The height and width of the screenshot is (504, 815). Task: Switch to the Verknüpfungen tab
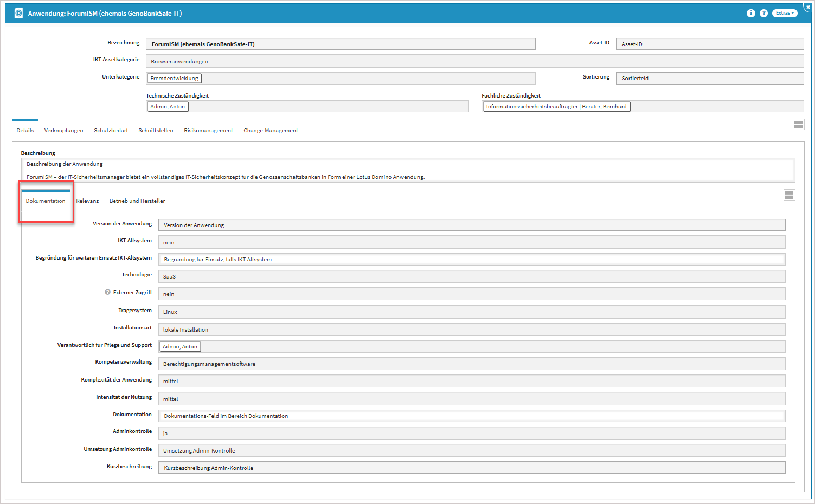[64, 131]
